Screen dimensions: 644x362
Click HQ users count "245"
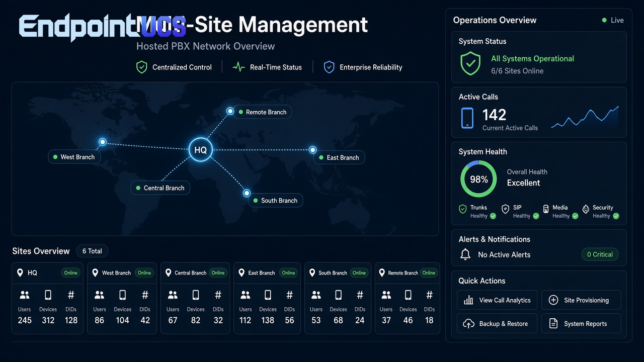tap(25, 320)
